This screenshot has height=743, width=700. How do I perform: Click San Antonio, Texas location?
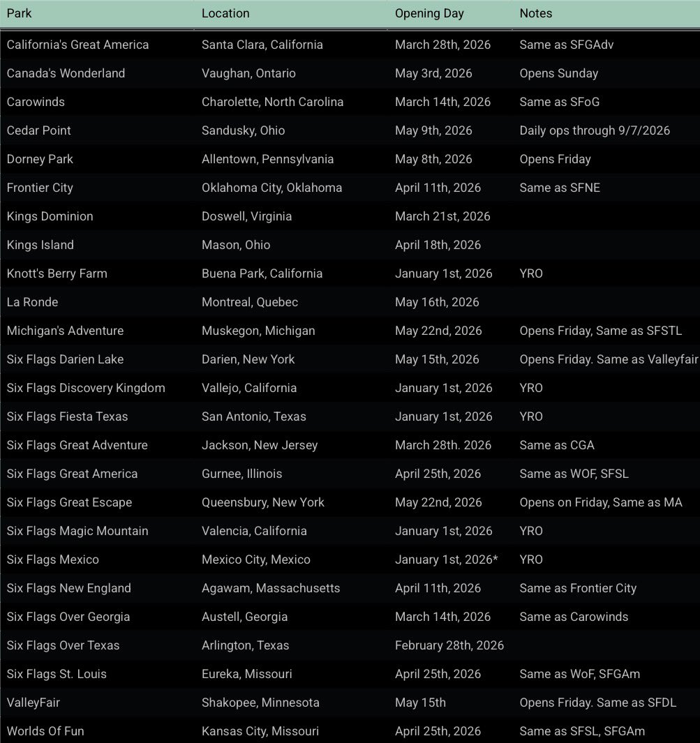254,416
